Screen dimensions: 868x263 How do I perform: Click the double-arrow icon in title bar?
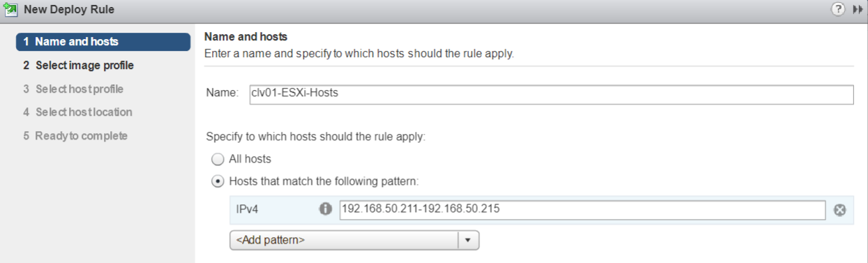click(x=858, y=10)
